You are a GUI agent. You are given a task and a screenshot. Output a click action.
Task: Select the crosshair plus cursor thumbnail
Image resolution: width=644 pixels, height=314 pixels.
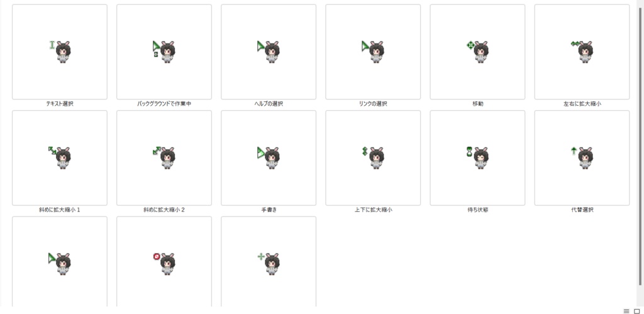point(269,261)
